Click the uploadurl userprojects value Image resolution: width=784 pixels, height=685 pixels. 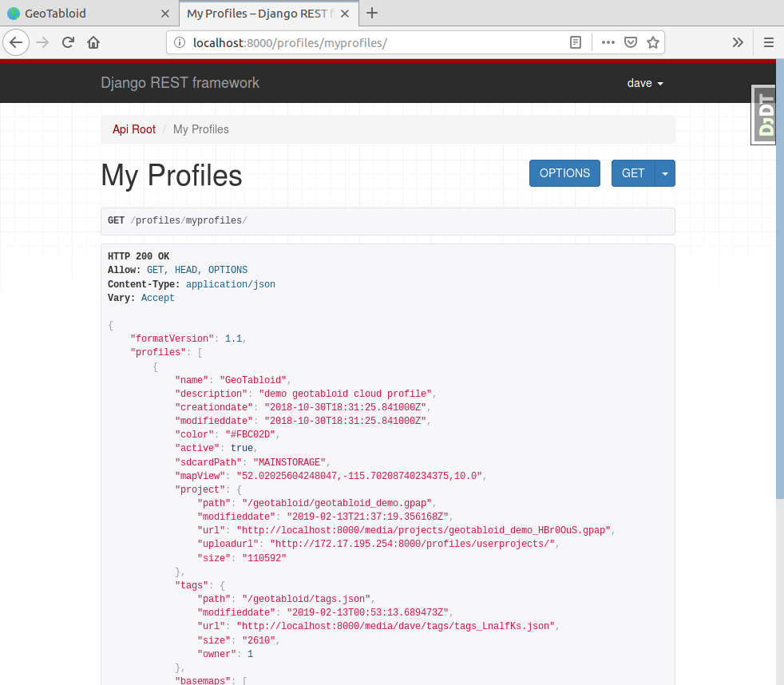[x=413, y=544]
